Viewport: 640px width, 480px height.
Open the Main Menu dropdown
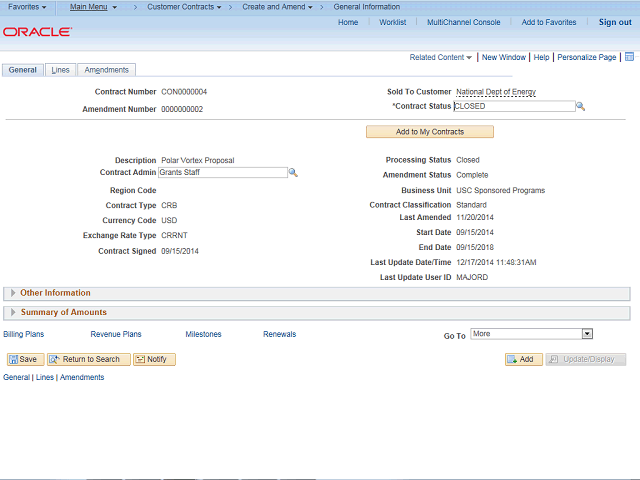(93, 7)
